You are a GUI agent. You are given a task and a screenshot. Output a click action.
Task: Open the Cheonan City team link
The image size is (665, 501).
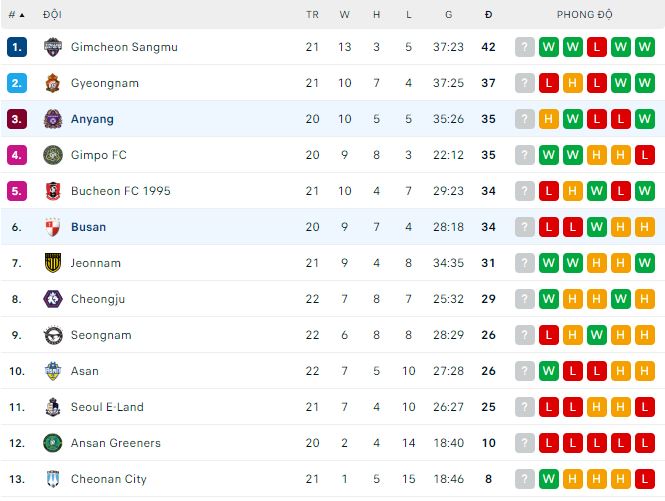[x=108, y=479]
